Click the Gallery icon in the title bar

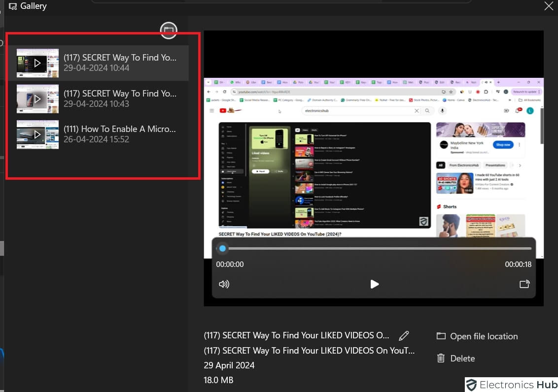click(13, 6)
